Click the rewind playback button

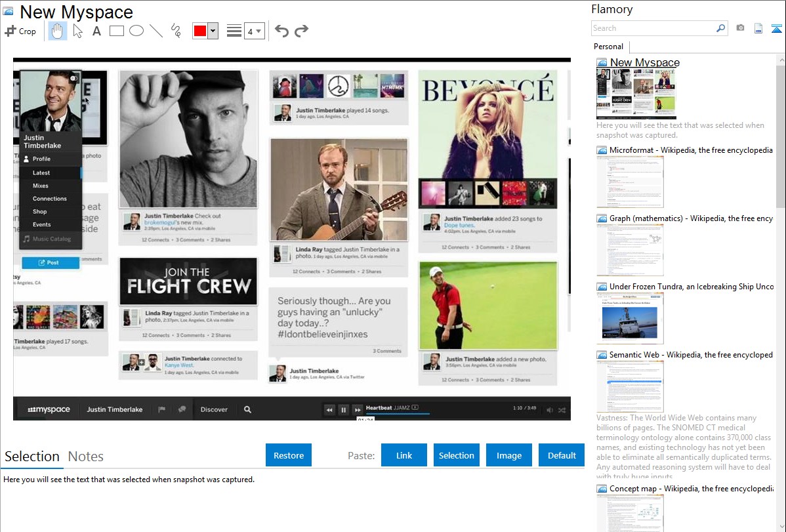coord(329,409)
